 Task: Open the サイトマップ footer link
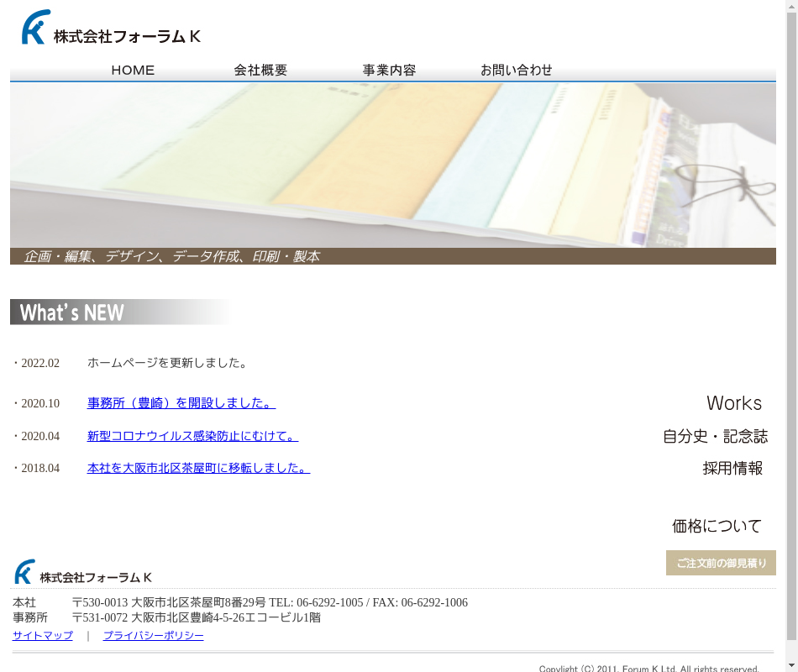[43, 636]
